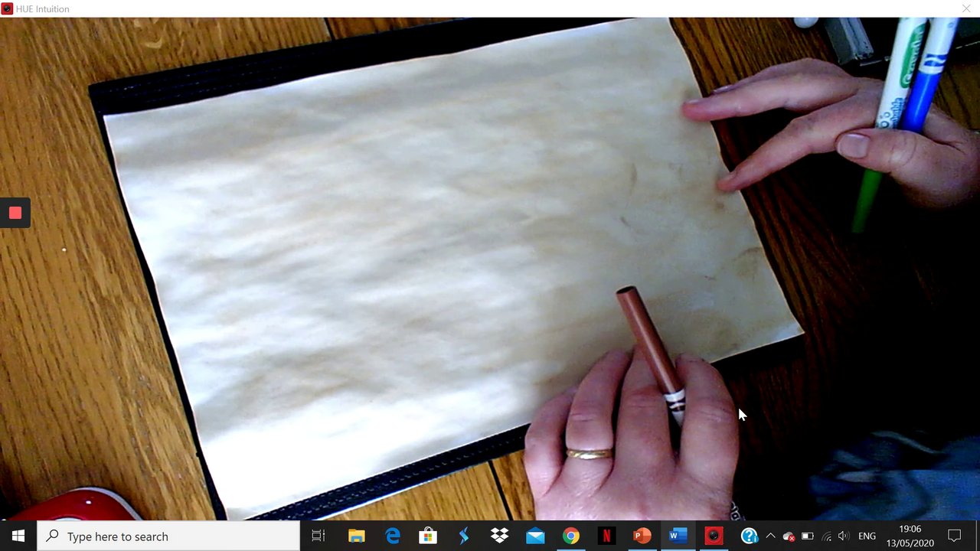Image resolution: width=980 pixels, height=551 pixels.
Task: Show hidden system tray icons
Action: tap(770, 536)
